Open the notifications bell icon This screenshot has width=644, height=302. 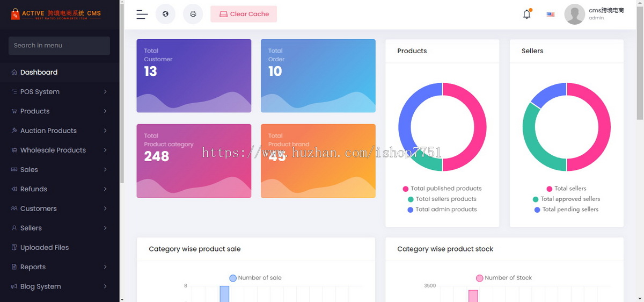(526, 15)
